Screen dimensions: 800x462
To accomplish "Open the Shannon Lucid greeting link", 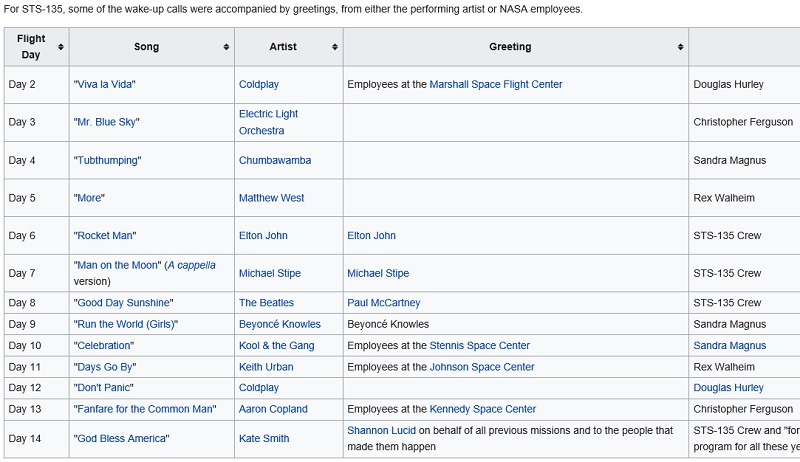I will tap(382, 431).
